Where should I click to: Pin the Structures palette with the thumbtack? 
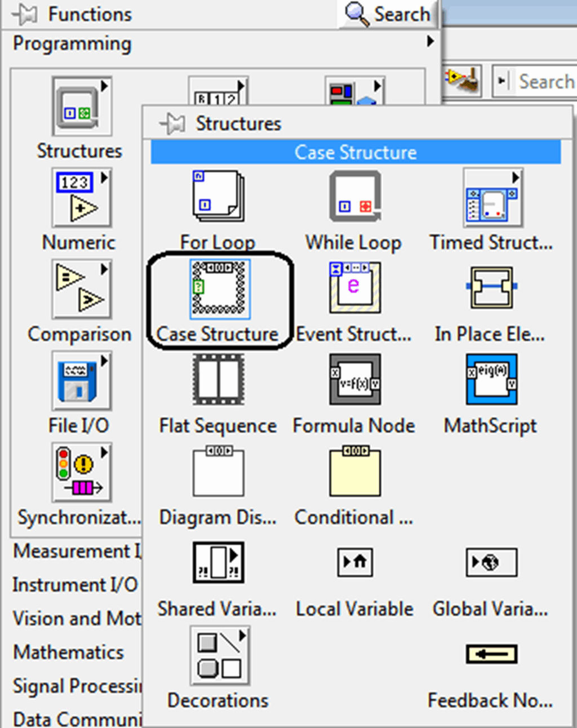(x=174, y=123)
